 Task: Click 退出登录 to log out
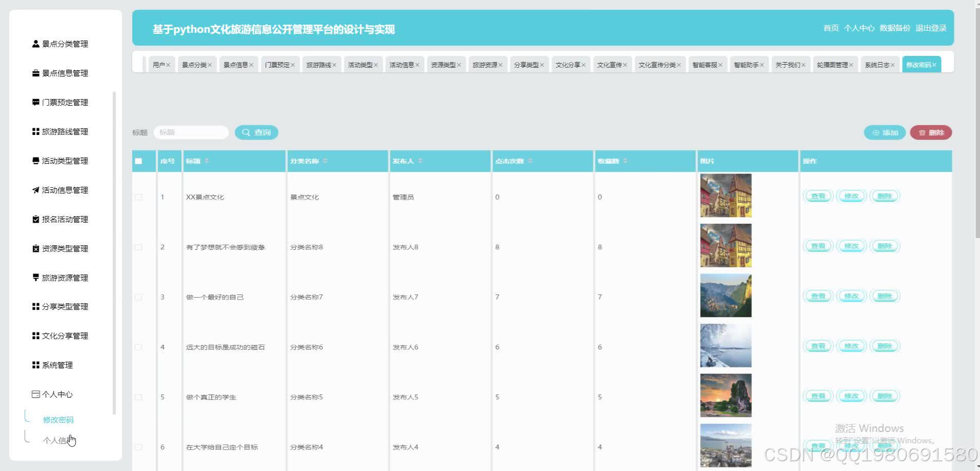[x=931, y=28]
